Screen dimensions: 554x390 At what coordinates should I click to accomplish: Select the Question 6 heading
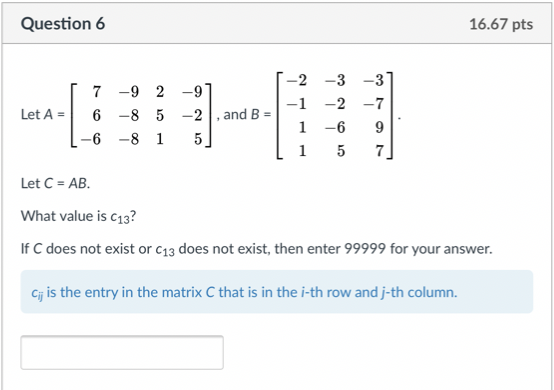(63, 24)
